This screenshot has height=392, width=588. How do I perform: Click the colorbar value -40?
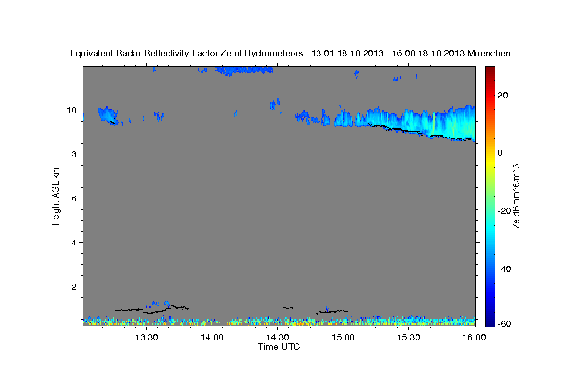(503, 269)
